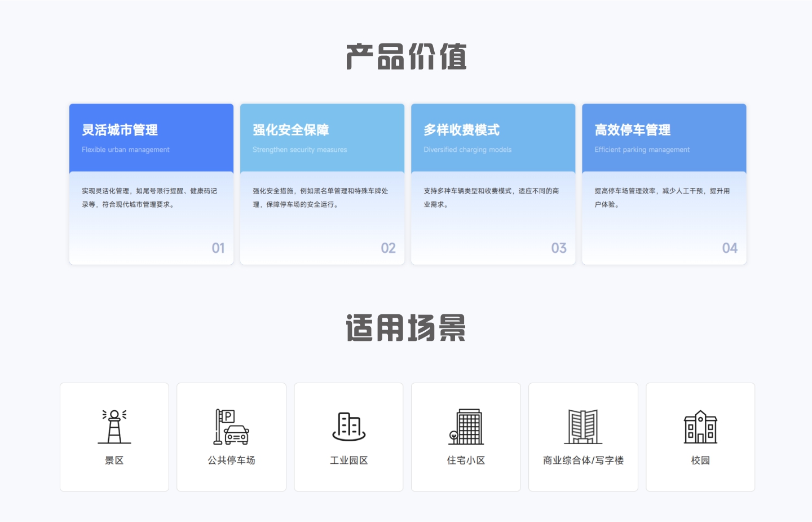Screen dimensions: 812x522
Task: Click the 03 number on charging card
Action: click(x=559, y=248)
